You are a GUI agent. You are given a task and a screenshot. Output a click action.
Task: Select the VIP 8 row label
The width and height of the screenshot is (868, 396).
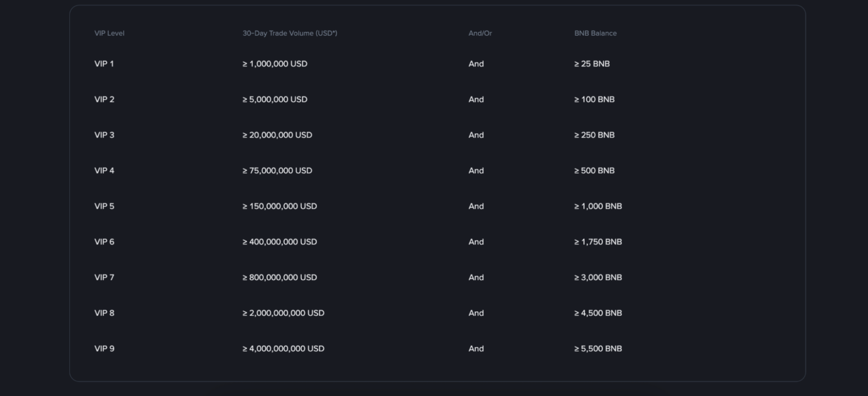coord(104,313)
